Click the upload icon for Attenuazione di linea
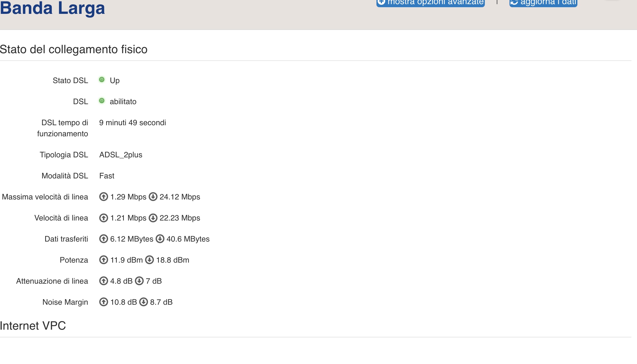637x364 pixels. tap(103, 281)
